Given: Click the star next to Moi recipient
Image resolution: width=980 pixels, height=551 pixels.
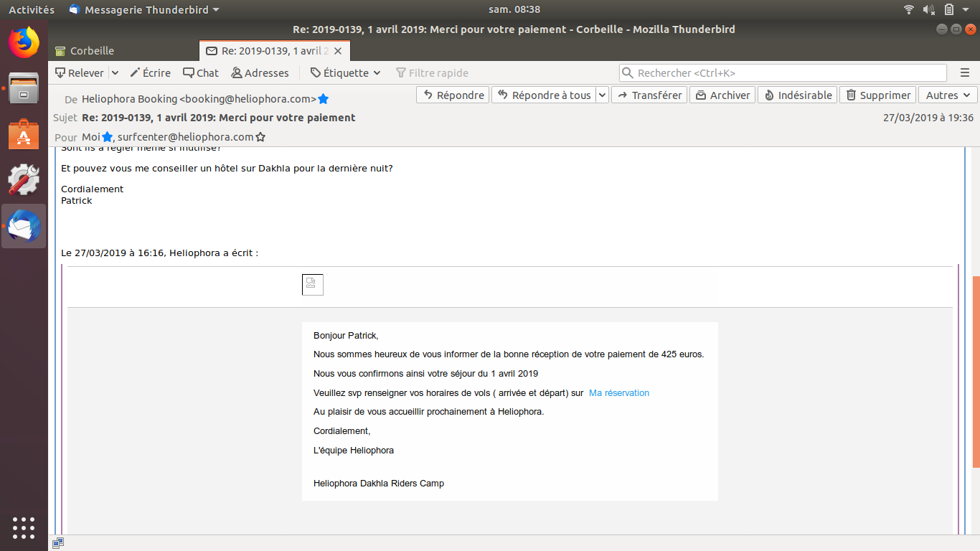Looking at the screenshot, I should [107, 137].
